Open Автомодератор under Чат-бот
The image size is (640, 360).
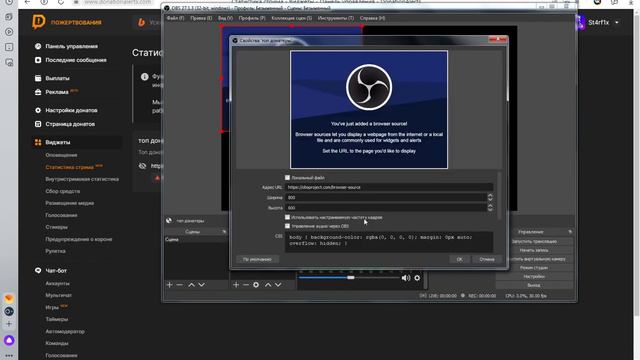click(65, 331)
